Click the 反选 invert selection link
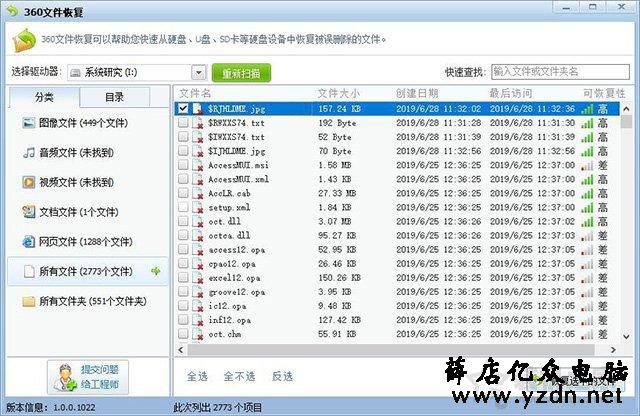Viewport: 640px width, 416px height. [x=282, y=376]
